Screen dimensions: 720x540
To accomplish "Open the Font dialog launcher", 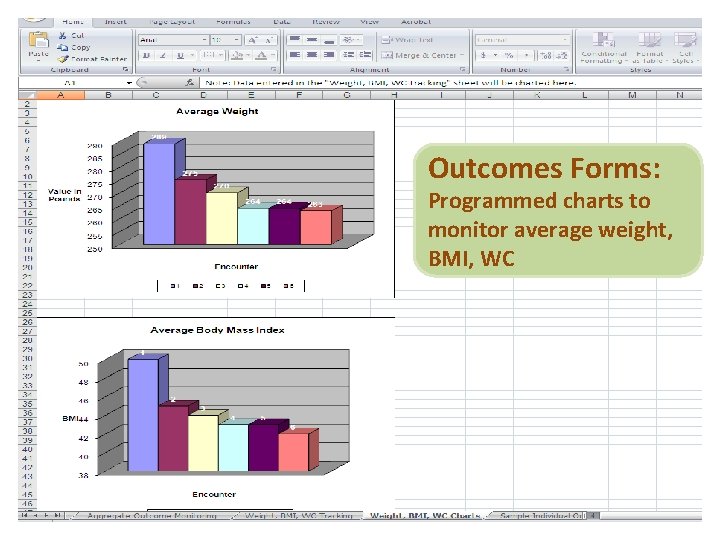I will [x=273, y=69].
